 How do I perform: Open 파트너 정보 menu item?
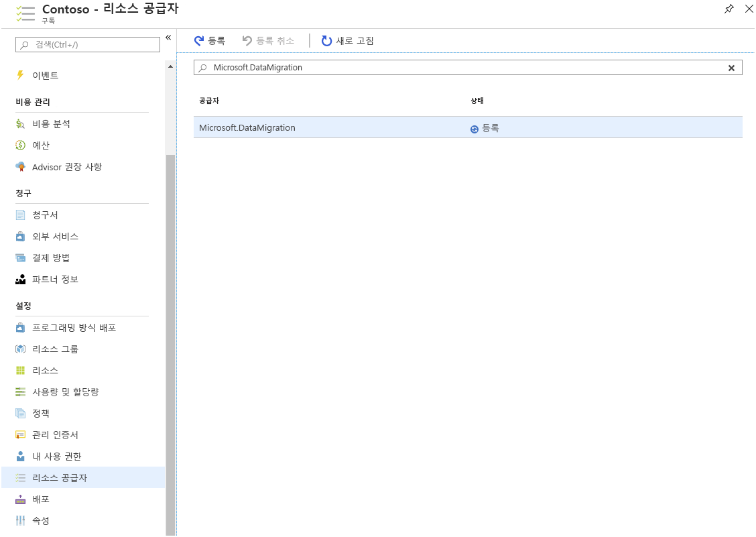(56, 280)
